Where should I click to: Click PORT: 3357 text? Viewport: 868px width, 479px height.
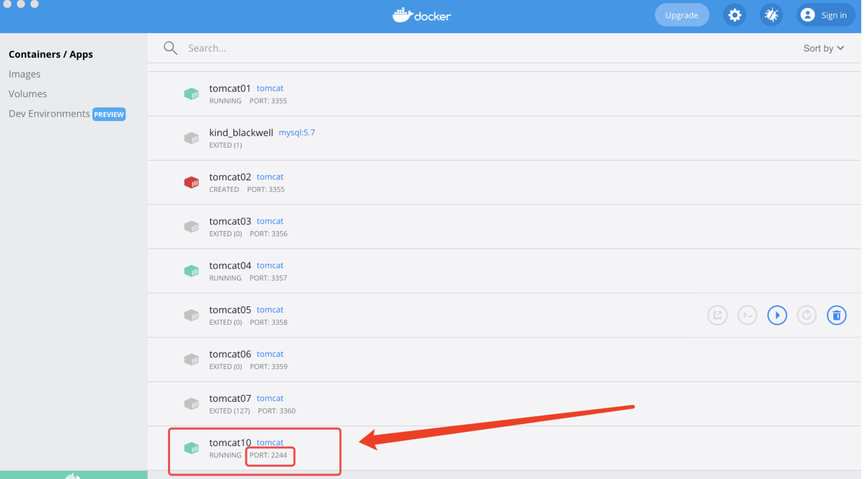pyautogui.click(x=268, y=278)
